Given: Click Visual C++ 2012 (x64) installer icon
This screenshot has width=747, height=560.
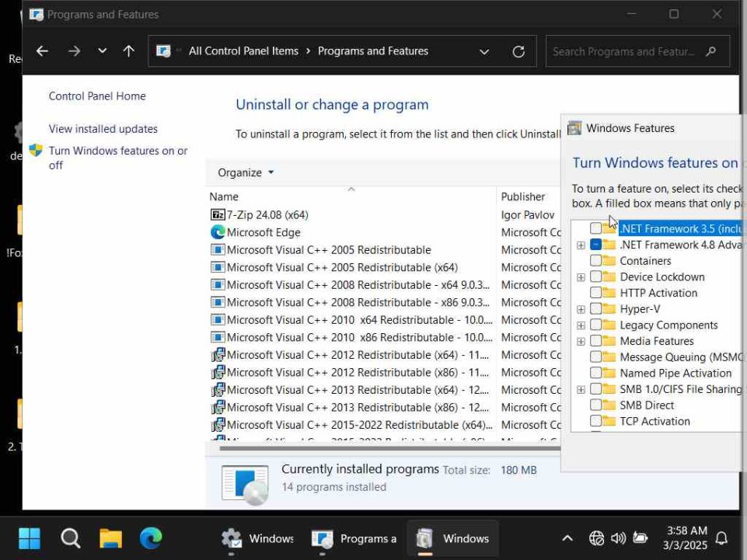Looking at the screenshot, I should click(x=218, y=355).
